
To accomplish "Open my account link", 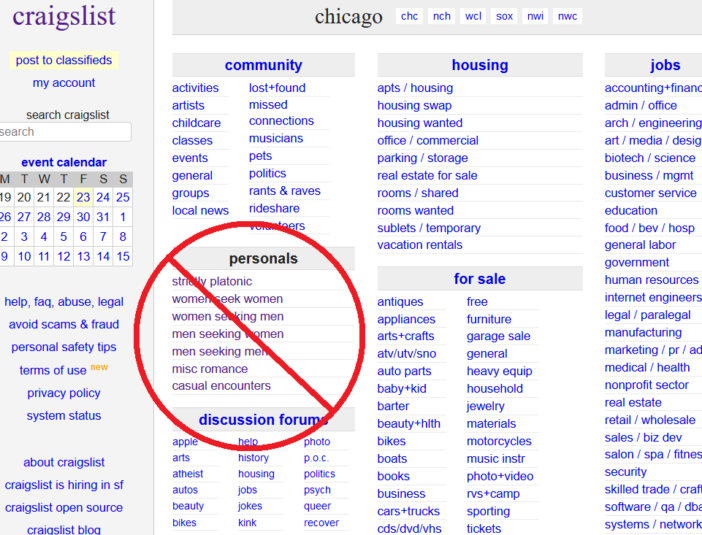I will pos(64,83).
